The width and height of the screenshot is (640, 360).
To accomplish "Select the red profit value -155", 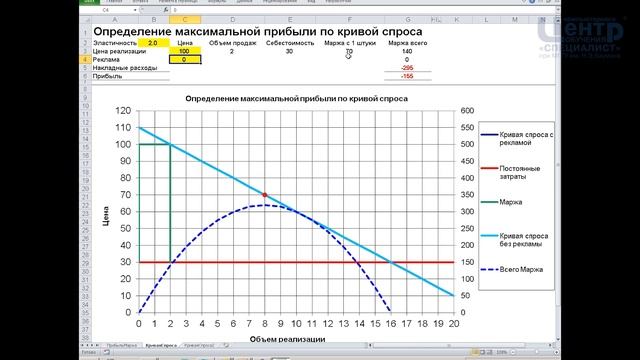I will pyautogui.click(x=407, y=76).
